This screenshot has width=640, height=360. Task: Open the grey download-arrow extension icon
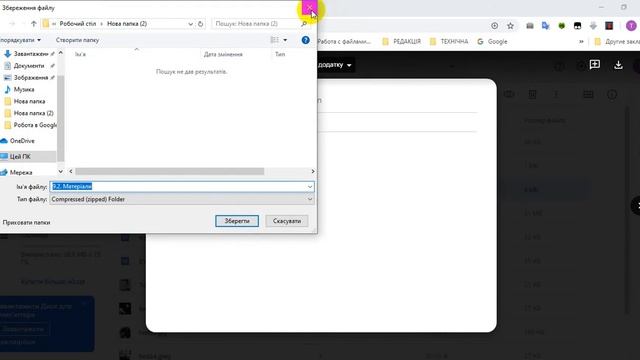593,26
